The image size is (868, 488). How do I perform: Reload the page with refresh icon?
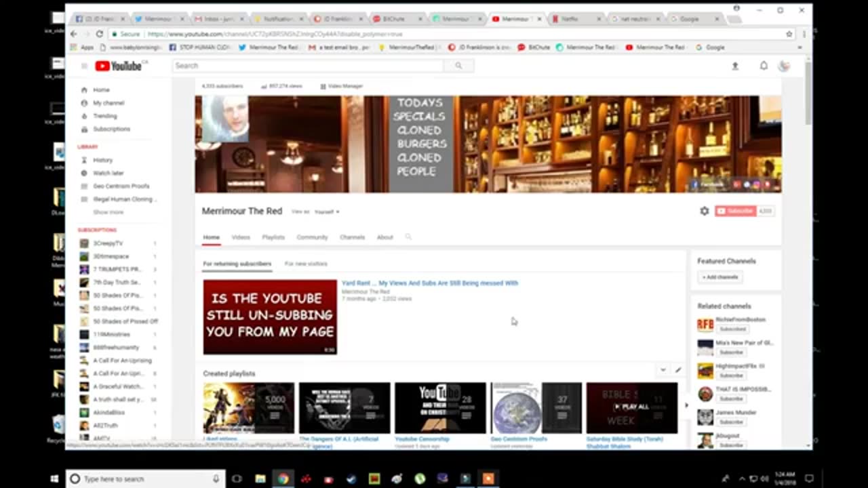99,34
